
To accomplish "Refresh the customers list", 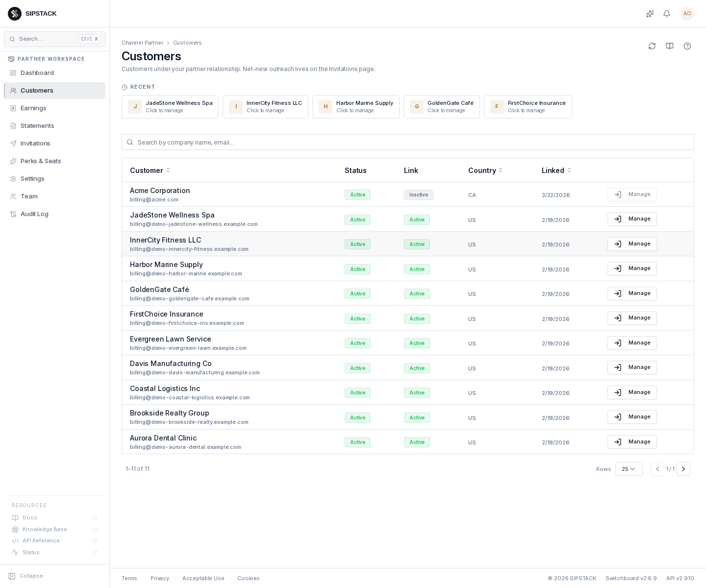I will [652, 46].
